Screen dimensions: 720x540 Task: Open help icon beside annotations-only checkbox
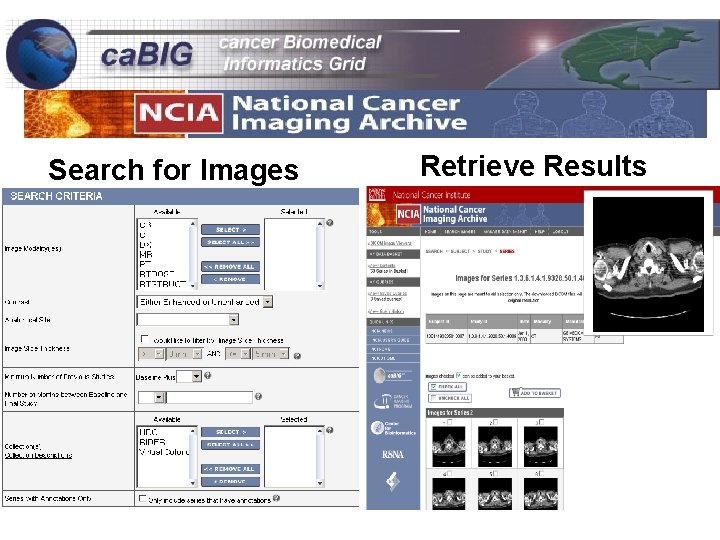[276, 498]
